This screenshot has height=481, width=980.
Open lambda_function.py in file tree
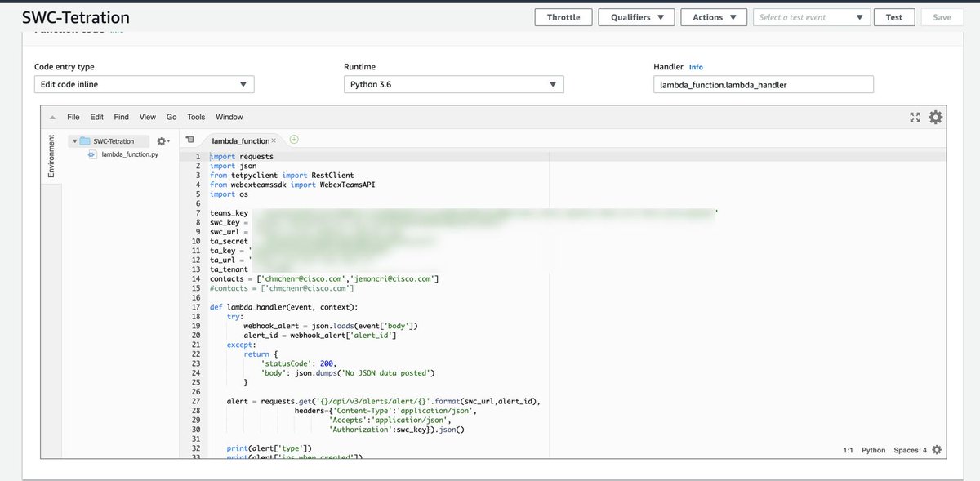[x=130, y=154]
